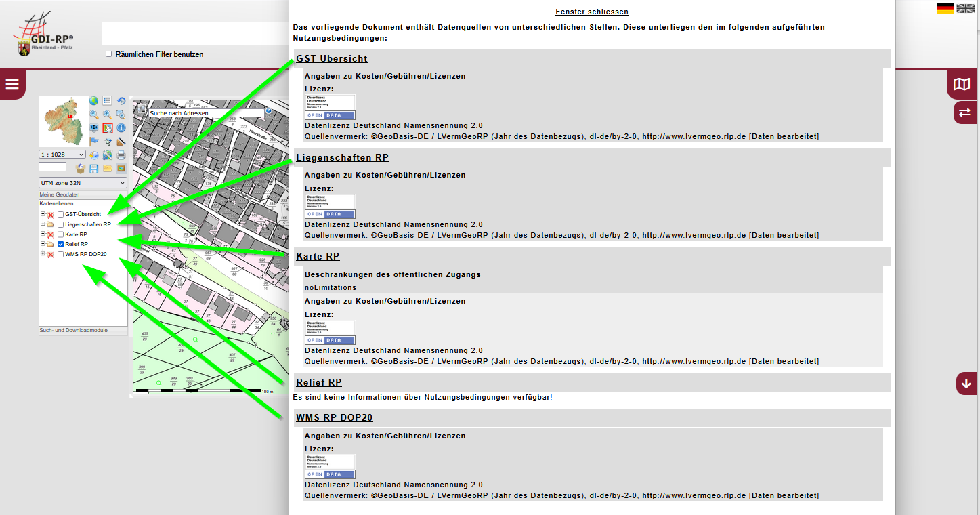Click the zoom in magnifier icon
This screenshot has height=515, width=980.
[x=108, y=115]
